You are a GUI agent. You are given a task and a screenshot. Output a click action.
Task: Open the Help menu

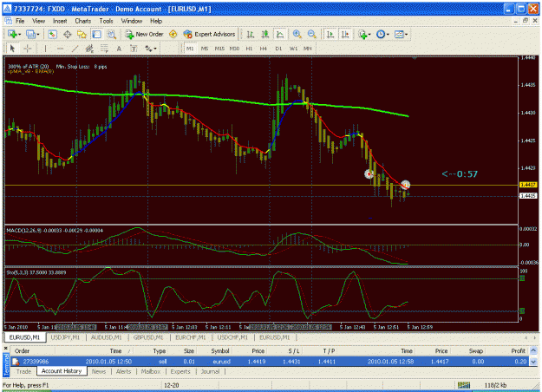click(156, 21)
